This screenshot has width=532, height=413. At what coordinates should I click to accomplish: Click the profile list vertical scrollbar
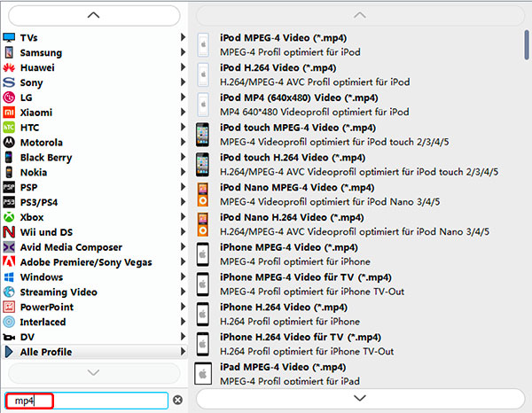[527, 45]
